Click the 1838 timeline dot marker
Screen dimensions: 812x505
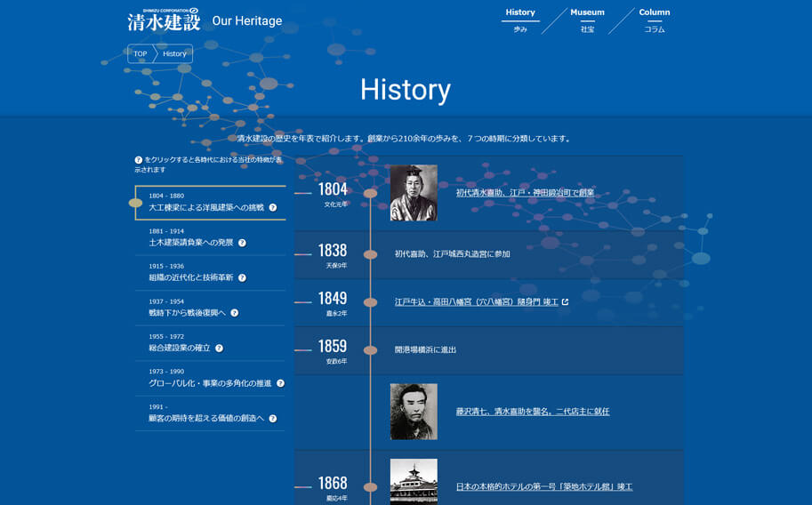[x=370, y=254]
